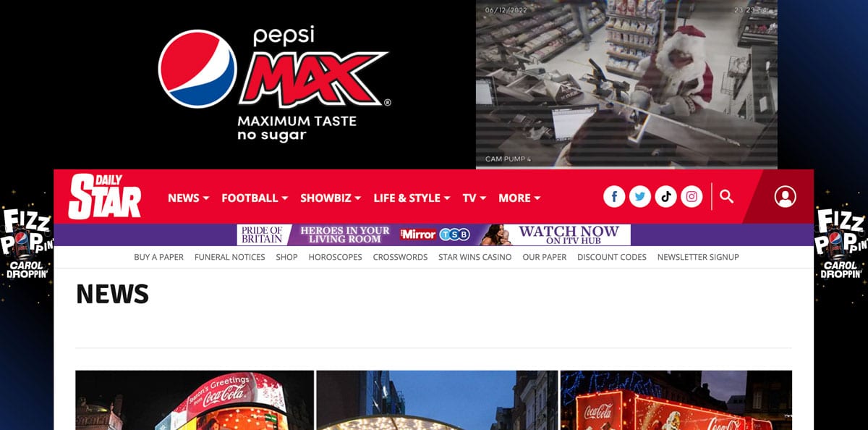The height and width of the screenshot is (430, 868).
Task: Open the Daily Star Twitter icon
Action: point(640,196)
